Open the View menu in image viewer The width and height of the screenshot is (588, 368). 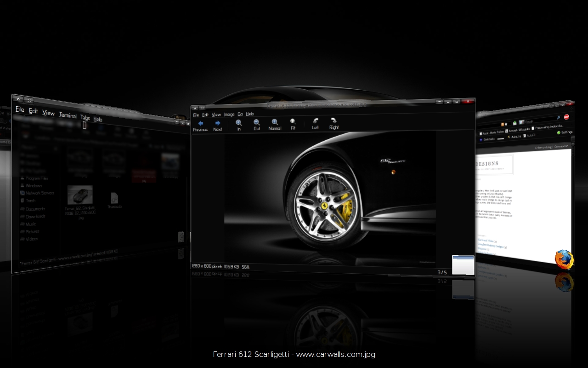216,115
